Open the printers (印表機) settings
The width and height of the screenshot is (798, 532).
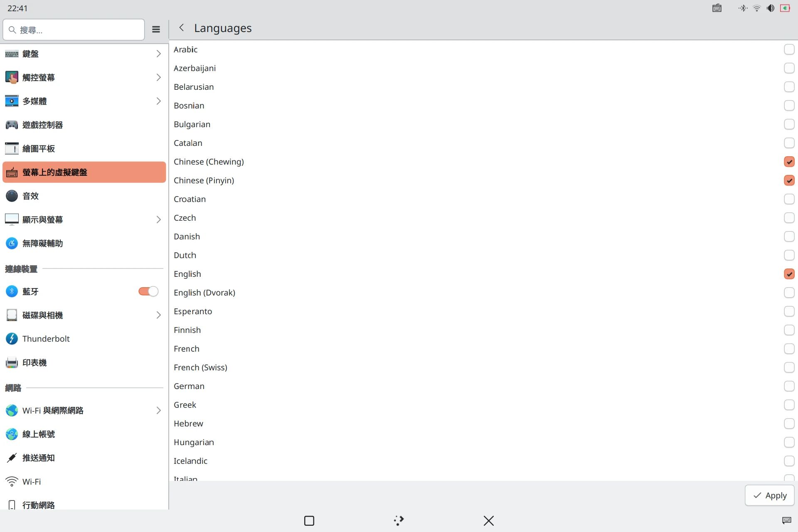pos(34,362)
